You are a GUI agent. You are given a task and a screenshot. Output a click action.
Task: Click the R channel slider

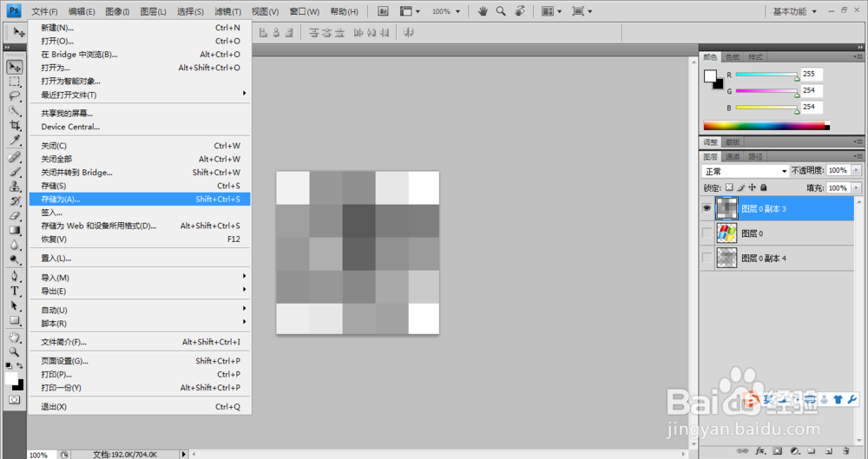point(767,75)
